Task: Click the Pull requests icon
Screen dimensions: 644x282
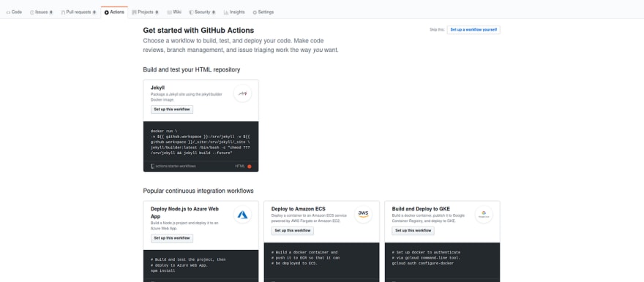Action: point(63,12)
